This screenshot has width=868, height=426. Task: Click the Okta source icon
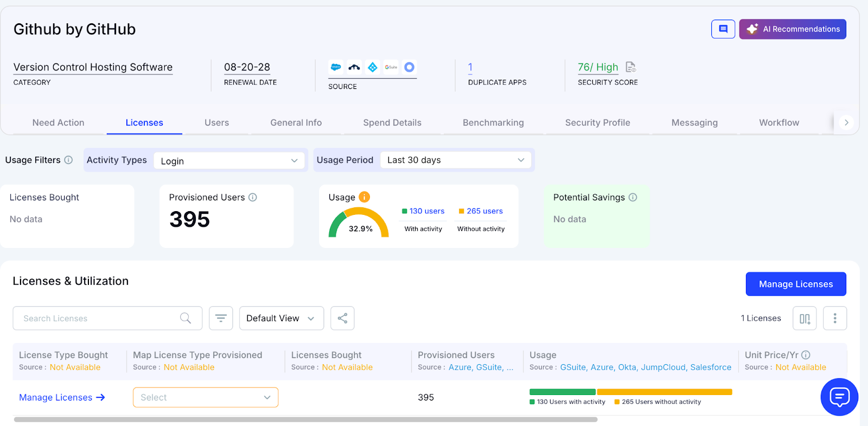coord(410,67)
